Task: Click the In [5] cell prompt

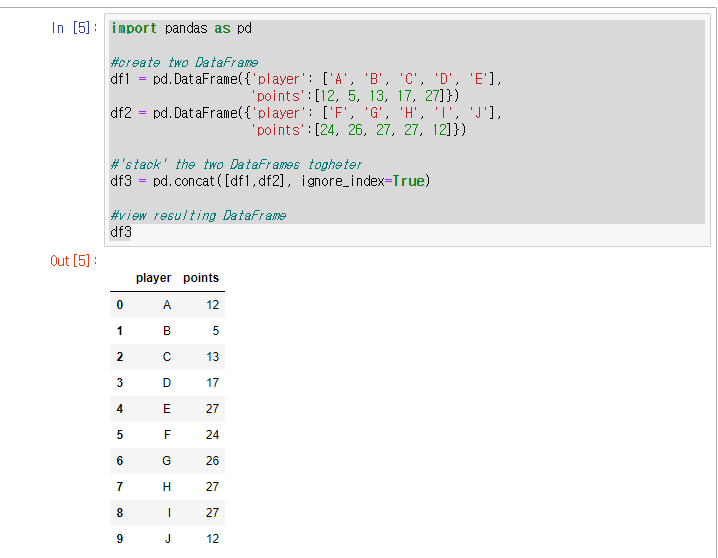Action: coord(74,28)
